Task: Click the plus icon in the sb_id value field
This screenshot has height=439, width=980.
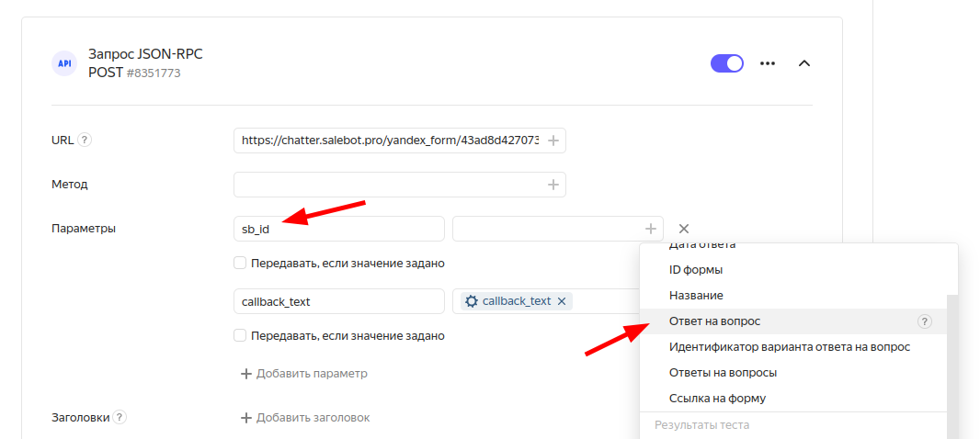Action: (x=651, y=229)
